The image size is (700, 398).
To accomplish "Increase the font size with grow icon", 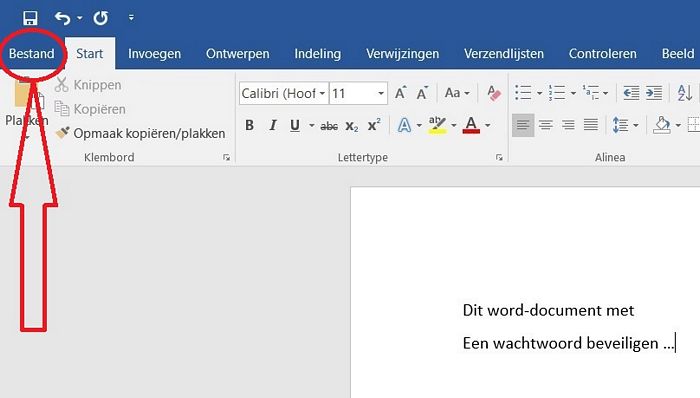I will click(400, 93).
